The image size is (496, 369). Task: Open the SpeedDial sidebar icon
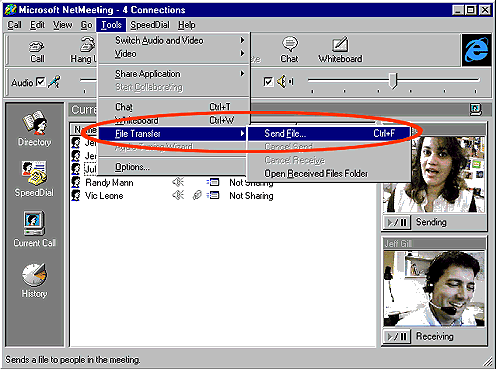coord(34,179)
